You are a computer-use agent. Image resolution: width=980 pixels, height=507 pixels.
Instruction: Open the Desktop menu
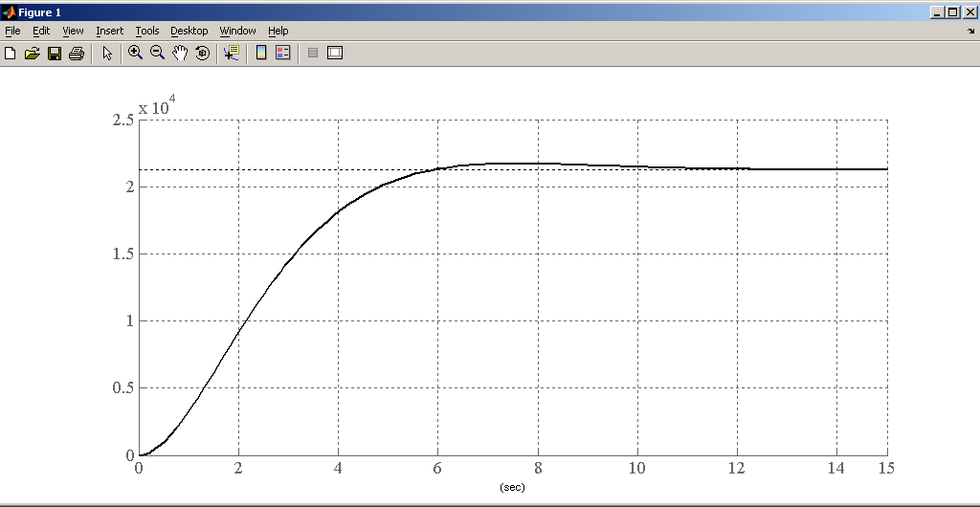189,31
